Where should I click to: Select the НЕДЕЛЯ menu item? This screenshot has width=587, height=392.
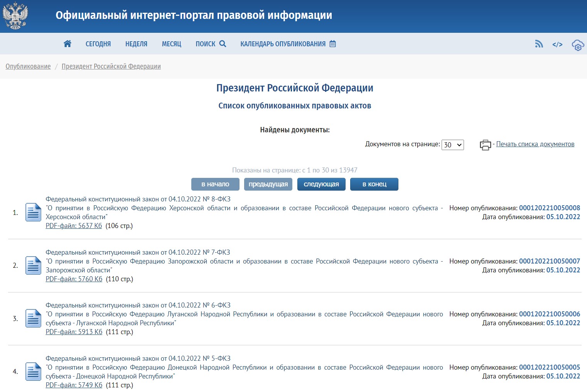pyautogui.click(x=136, y=44)
